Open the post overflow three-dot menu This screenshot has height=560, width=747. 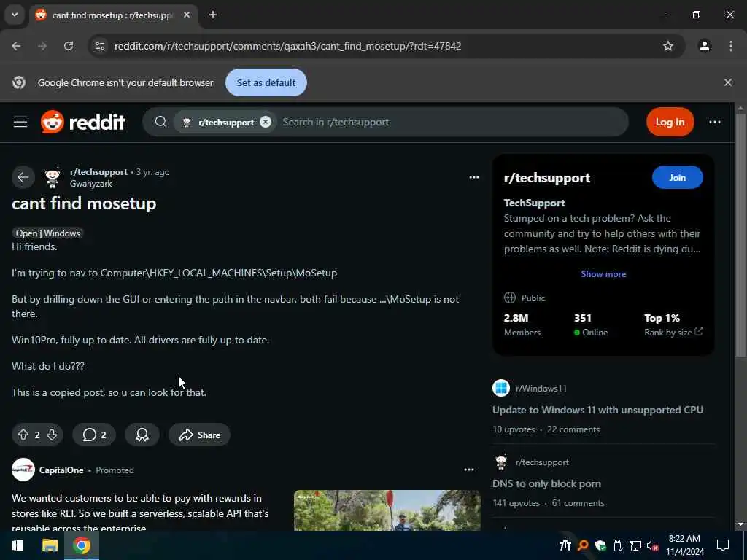coord(473,177)
